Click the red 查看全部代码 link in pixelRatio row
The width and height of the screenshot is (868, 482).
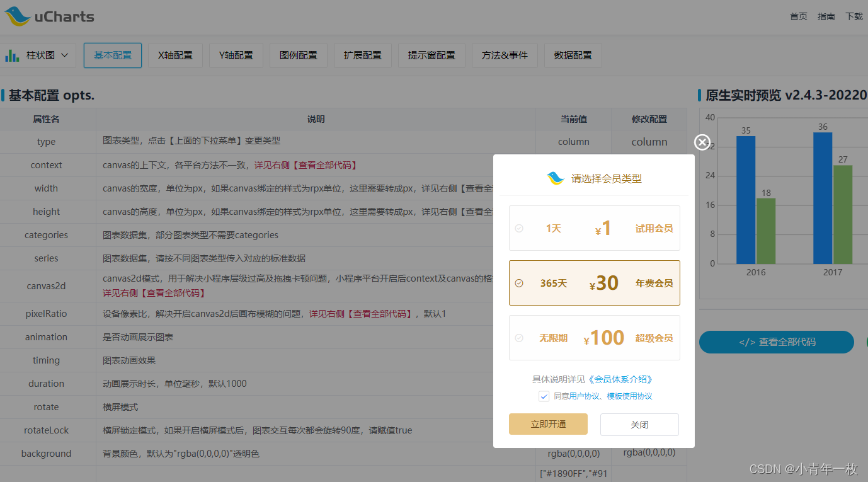pos(360,314)
